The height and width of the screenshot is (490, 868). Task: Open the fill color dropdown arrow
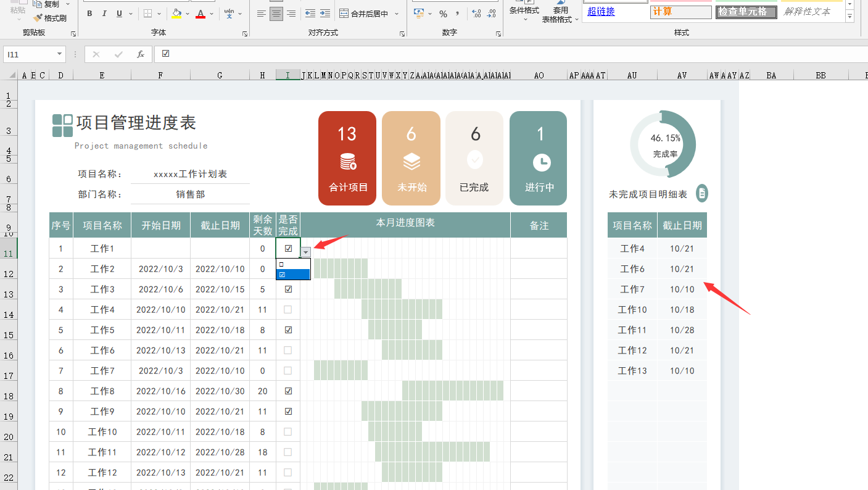[x=188, y=14]
